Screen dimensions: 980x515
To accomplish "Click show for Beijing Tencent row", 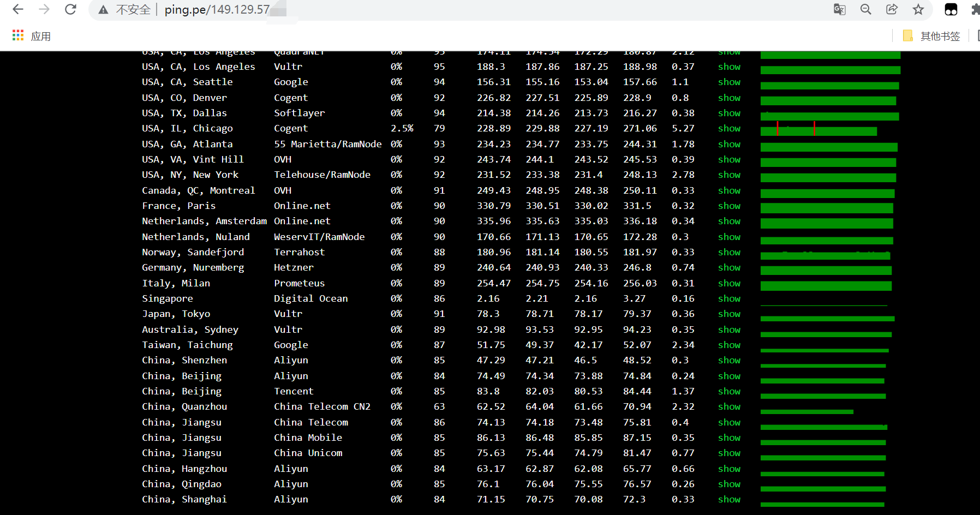I will [729, 391].
